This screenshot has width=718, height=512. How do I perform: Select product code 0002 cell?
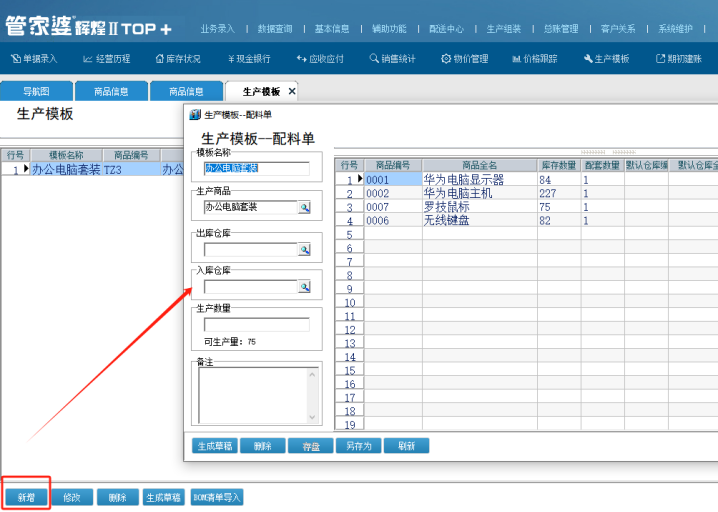[393, 193]
